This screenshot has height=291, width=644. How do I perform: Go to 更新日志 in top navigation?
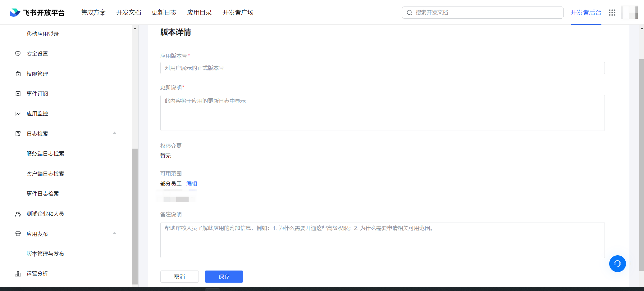click(x=164, y=12)
